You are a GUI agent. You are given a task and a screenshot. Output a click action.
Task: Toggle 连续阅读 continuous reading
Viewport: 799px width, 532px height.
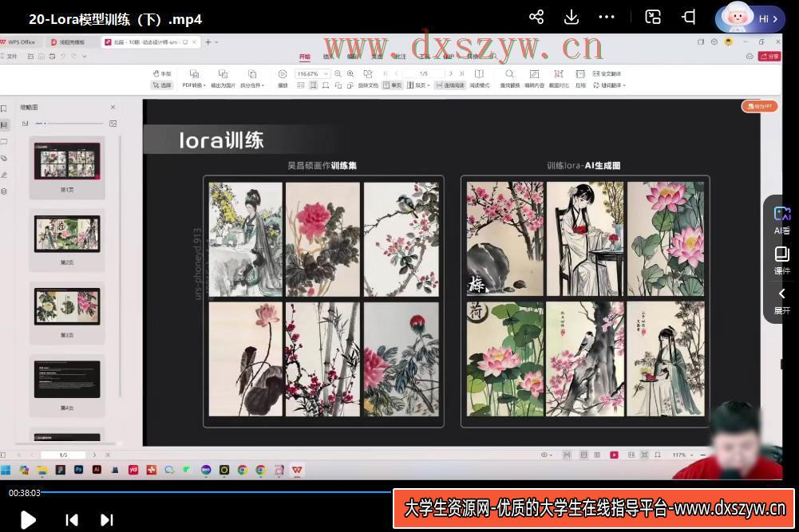pos(450,85)
